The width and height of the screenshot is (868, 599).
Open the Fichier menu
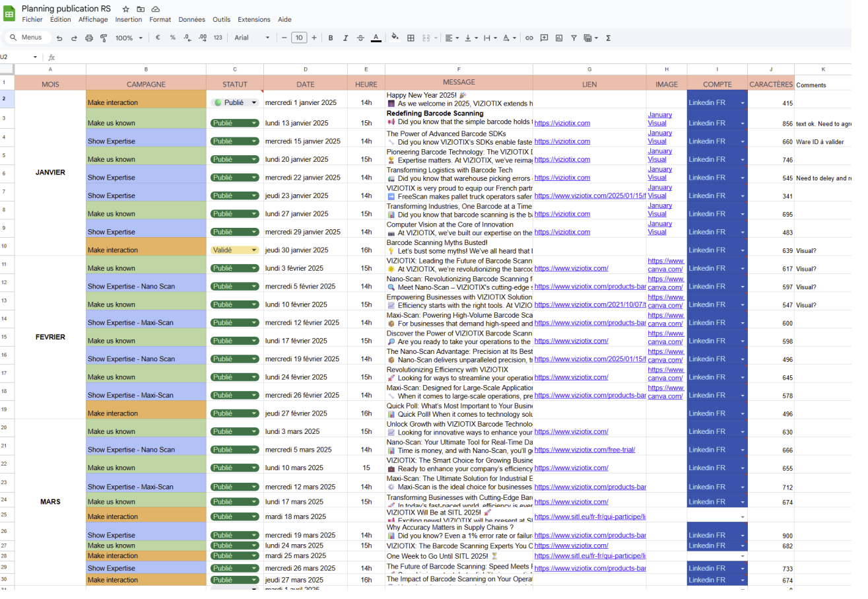tap(32, 20)
